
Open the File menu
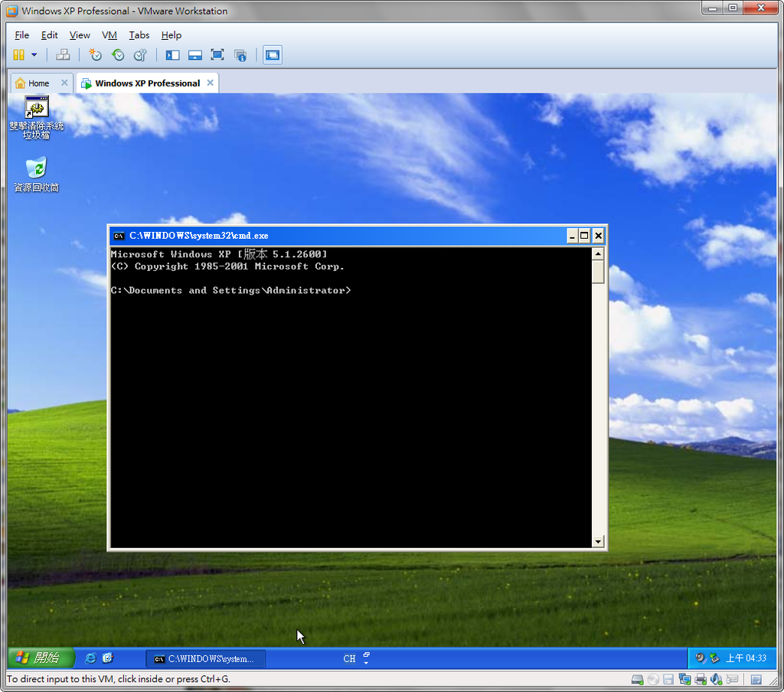point(22,35)
